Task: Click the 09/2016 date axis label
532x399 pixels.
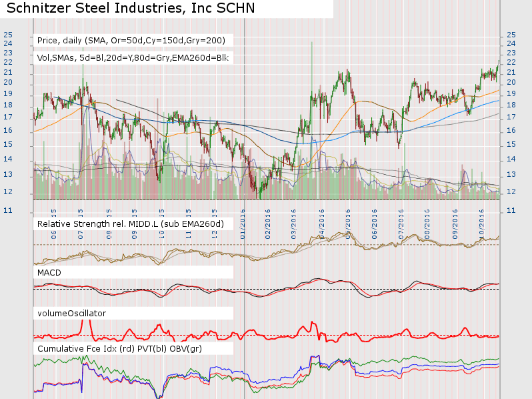Action: pyautogui.click(x=455, y=224)
